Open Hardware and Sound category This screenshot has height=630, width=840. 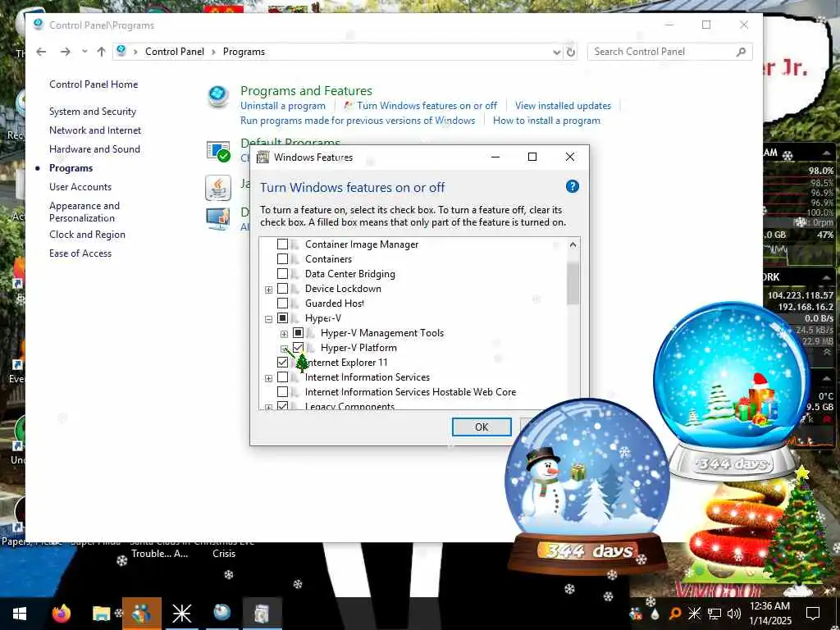click(95, 149)
